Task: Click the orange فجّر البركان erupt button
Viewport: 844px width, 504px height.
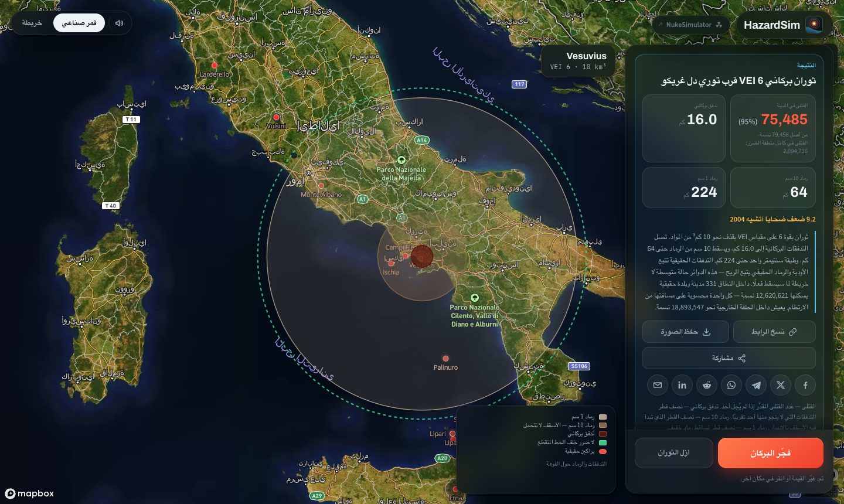Action: tap(771, 453)
